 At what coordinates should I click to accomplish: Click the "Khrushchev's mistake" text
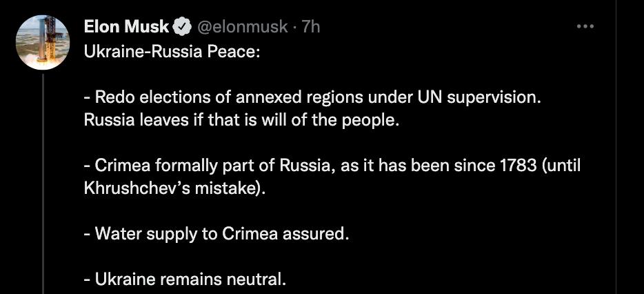(x=174, y=188)
